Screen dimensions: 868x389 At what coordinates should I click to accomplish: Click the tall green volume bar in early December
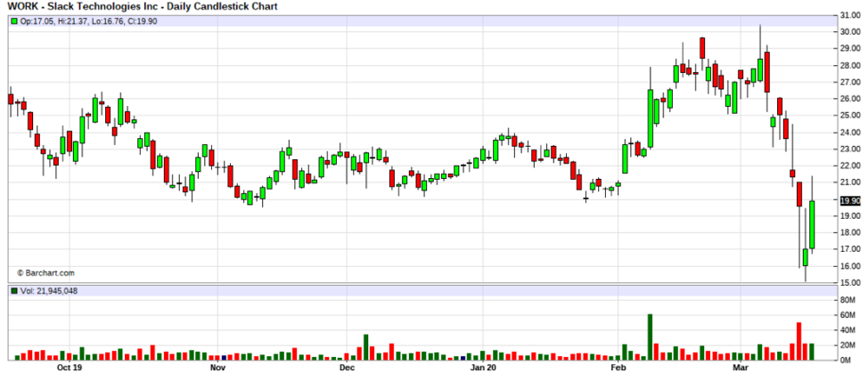[x=366, y=347]
